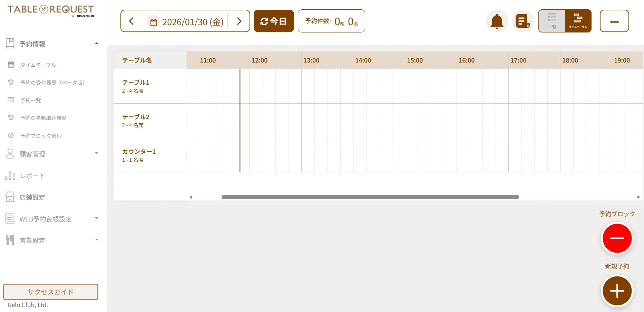
Task: Go to previous day with left chevron
Action: pyautogui.click(x=131, y=21)
